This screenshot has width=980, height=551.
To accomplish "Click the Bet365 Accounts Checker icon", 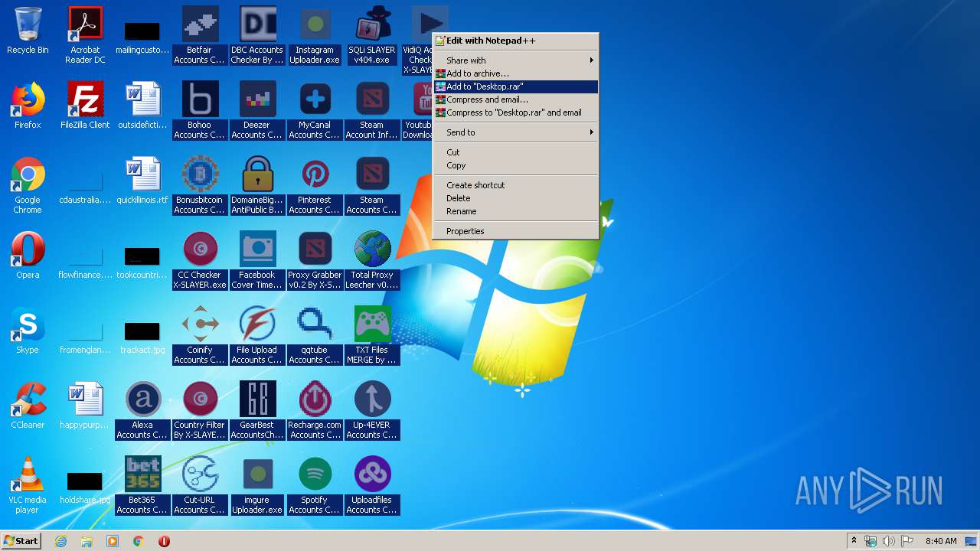I will pyautogui.click(x=142, y=485).
